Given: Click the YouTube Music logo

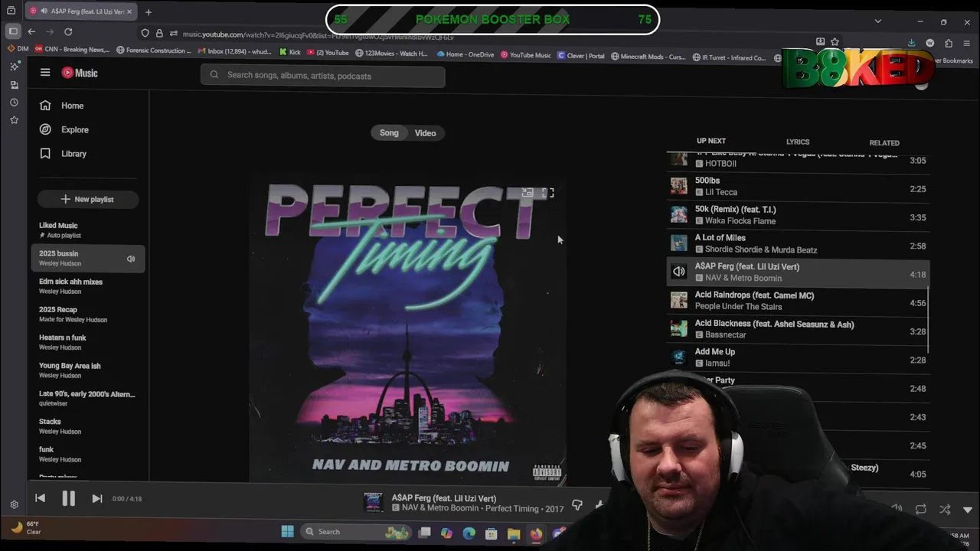Looking at the screenshot, I should [x=80, y=73].
